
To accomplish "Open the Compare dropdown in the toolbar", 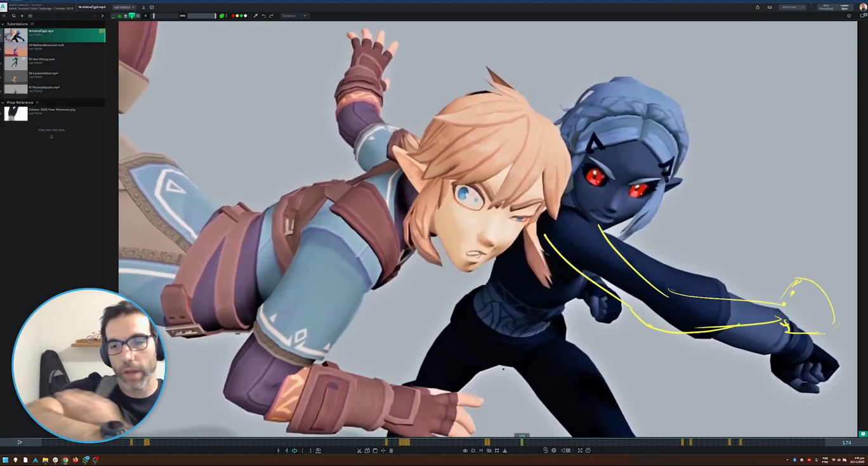I will tap(294, 16).
